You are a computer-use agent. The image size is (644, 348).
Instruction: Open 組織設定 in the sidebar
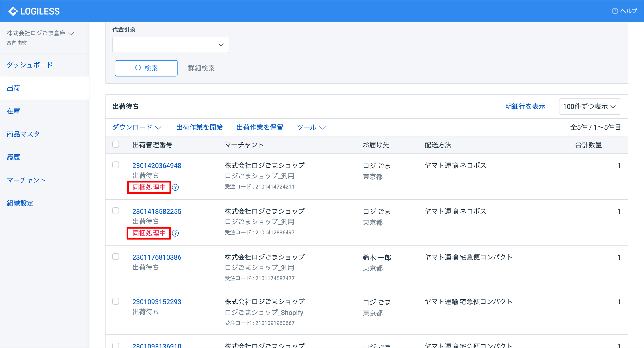[x=20, y=203]
